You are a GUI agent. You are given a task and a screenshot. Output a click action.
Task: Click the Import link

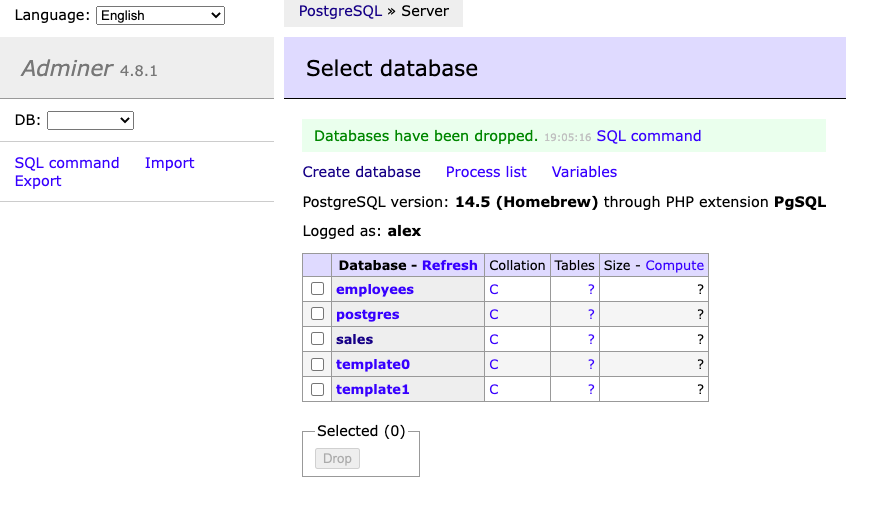[169, 163]
